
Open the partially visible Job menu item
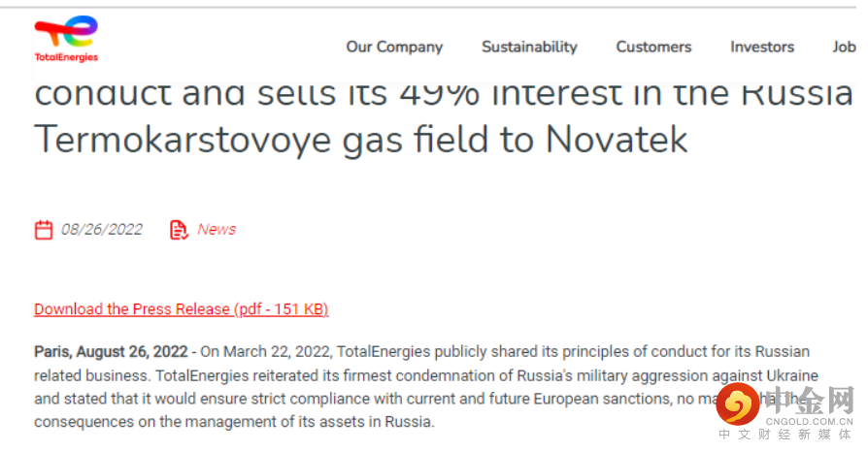(843, 47)
